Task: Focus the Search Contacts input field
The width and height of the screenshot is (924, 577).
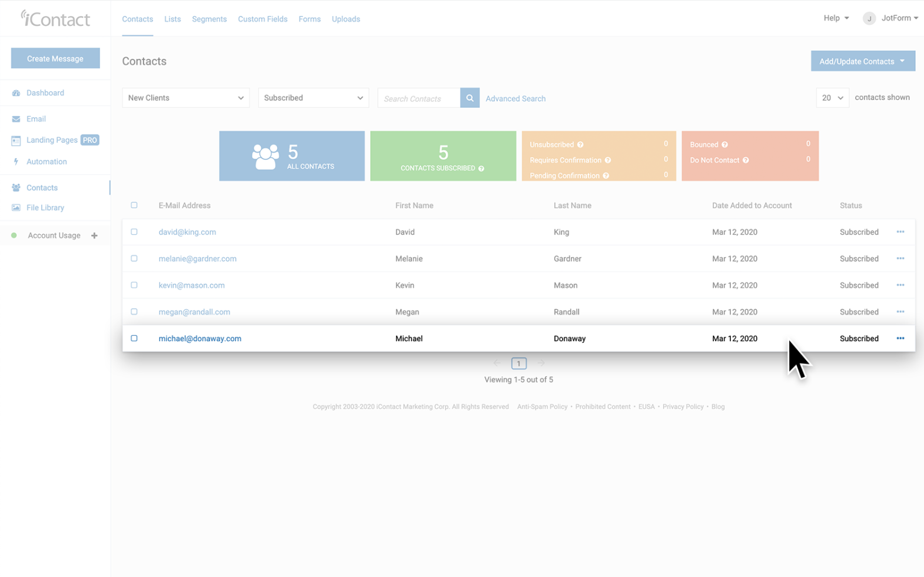Action: tap(418, 98)
